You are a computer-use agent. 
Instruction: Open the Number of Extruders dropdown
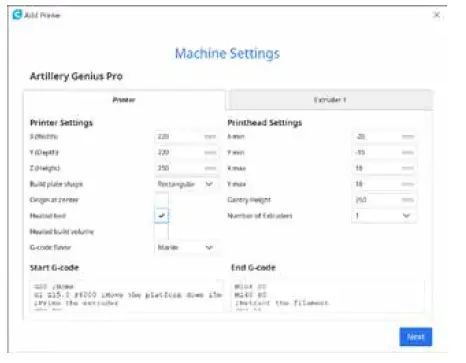[384, 216]
